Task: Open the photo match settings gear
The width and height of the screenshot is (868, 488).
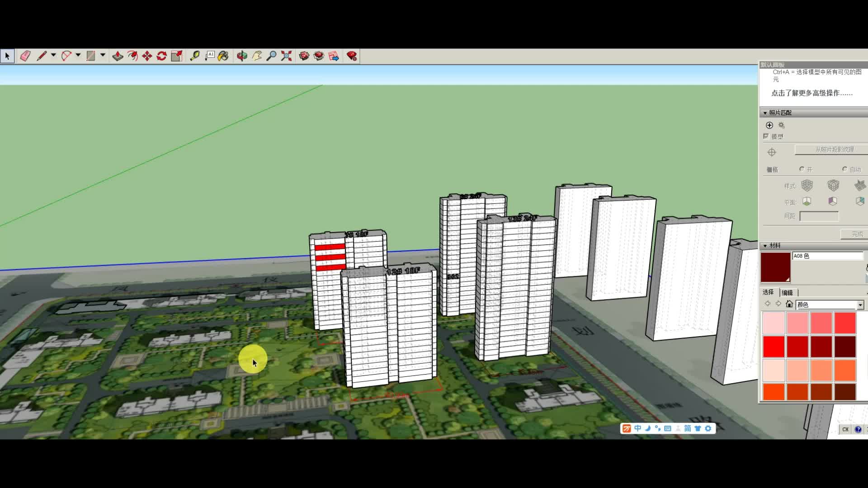Action: coord(781,125)
